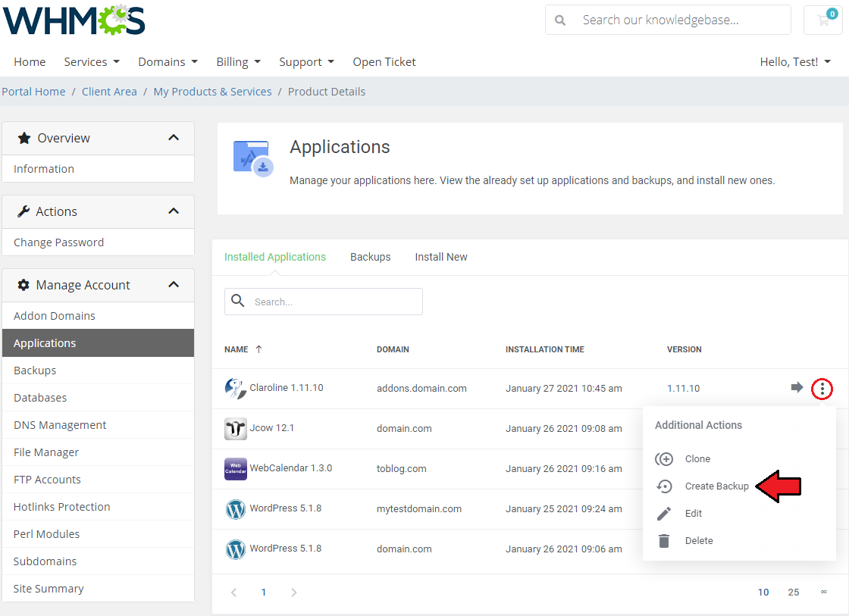Collapse the Manage Account panel chevron
849x616 pixels.
pyautogui.click(x=174, y=285)
